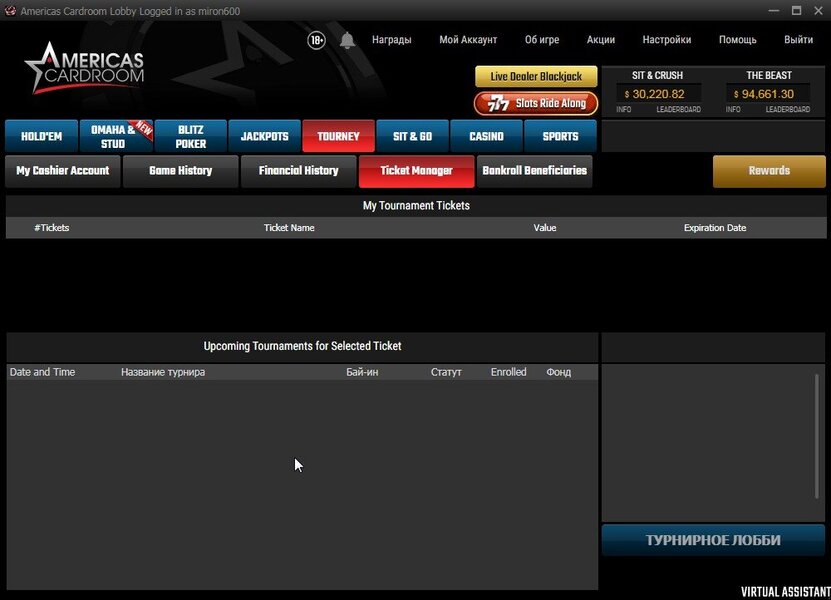Click the notification bell icon
This screenshot has height=600, width=831.
[347, 40]
